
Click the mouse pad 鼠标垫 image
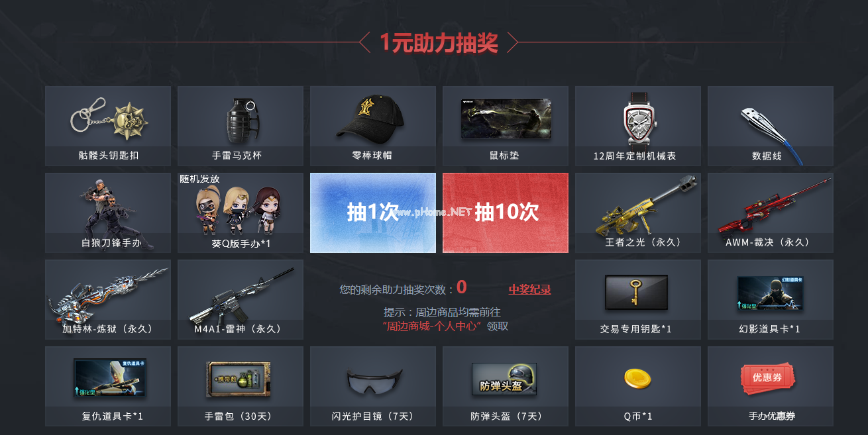(506, 119)
